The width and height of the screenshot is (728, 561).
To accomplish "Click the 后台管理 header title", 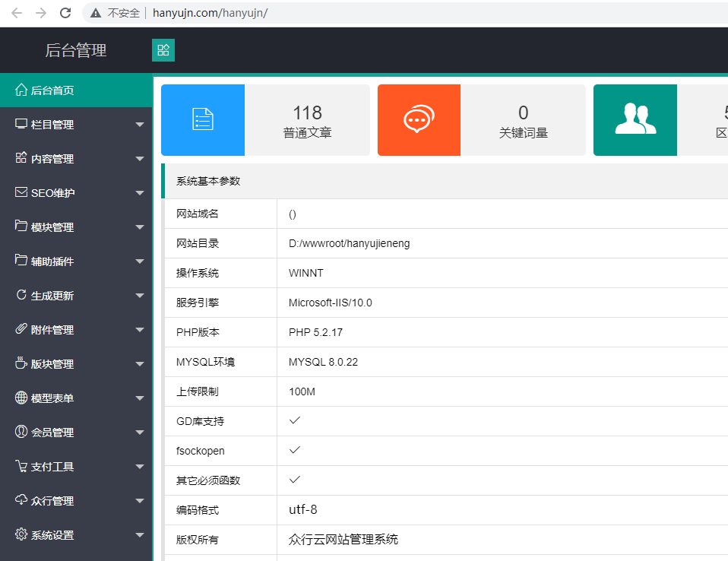I will point(76,51).
